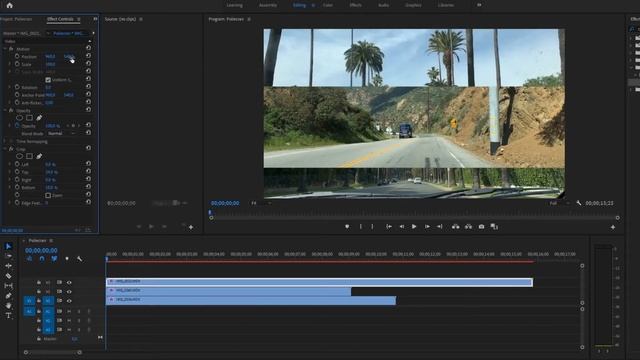The width and height of the screenshot is (640, 360).
Task: Toggle Linked Selection in timeline
Action: click(x=54, y=259)
